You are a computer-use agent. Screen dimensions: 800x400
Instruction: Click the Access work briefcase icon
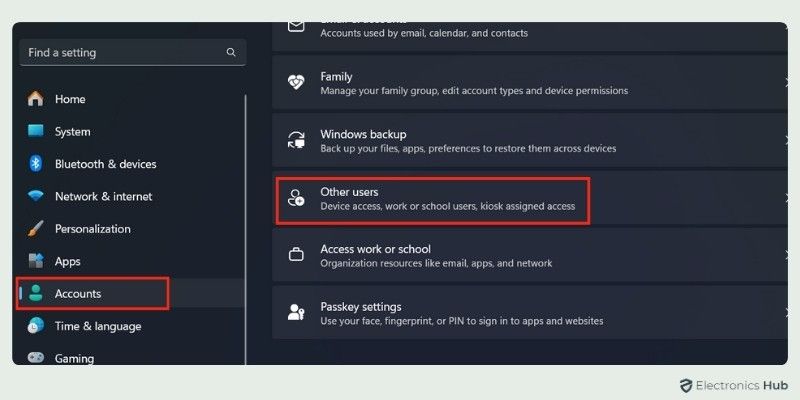296,255
